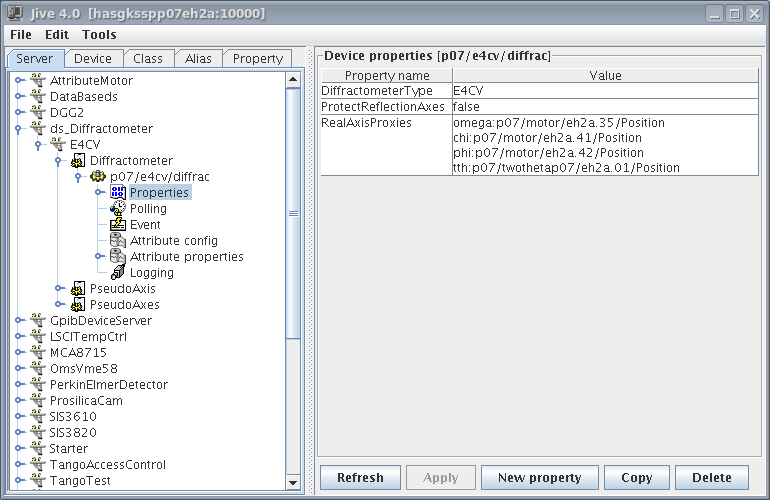Select the E4CV value cell
The image size is (770, 500).
point(605,91)
